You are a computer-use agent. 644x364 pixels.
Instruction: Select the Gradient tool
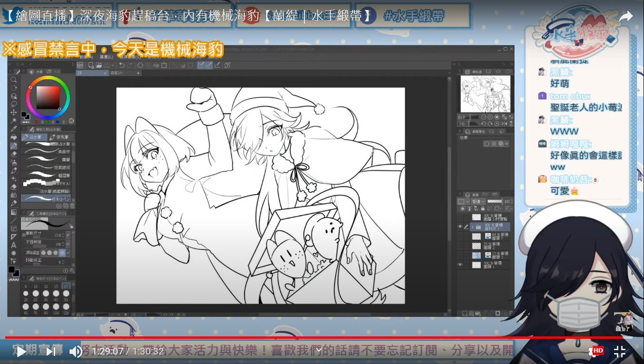[x=14, y=212]
